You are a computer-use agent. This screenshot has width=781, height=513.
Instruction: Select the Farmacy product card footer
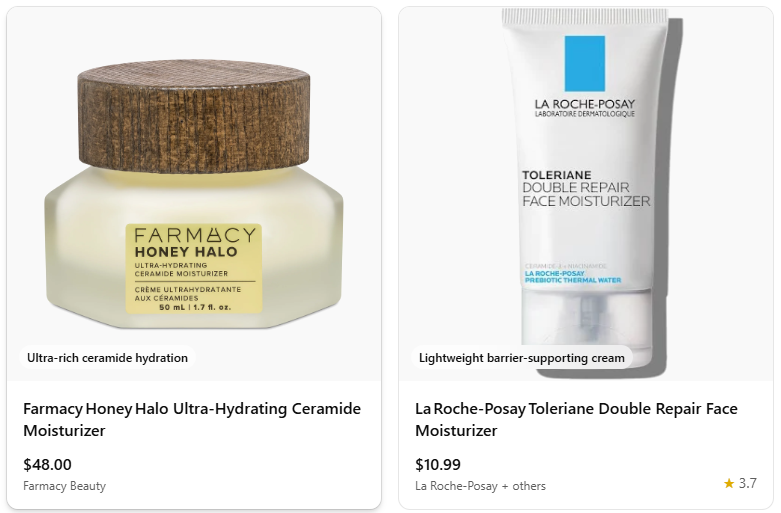pyautogui.click(x=194, y=445)
